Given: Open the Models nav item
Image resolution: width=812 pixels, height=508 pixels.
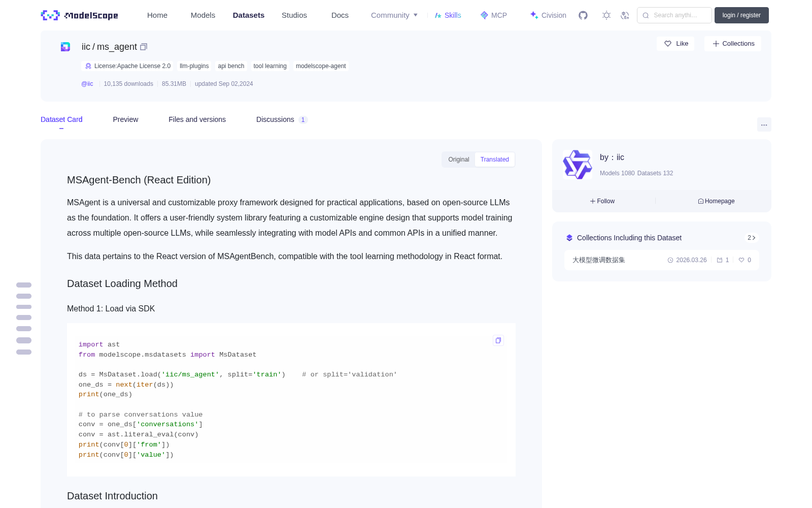Looking at the screenshot, I should (203, 15).
